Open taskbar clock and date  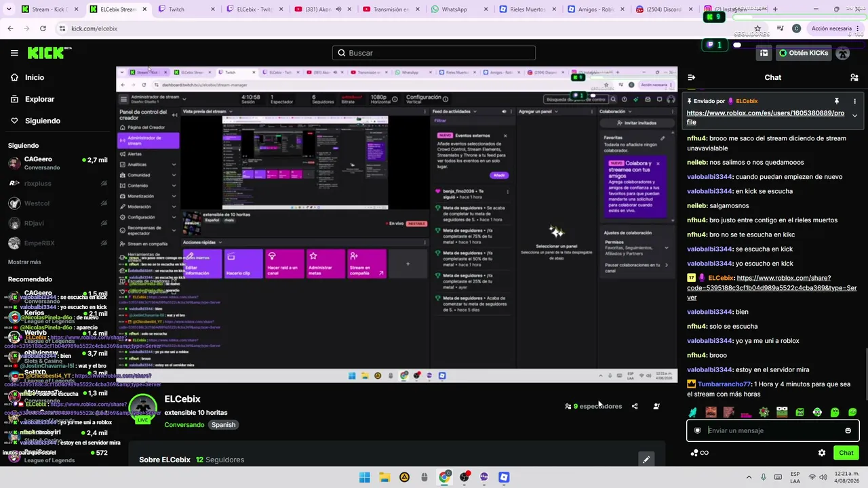pyautogui.click(x=848, y=477)
